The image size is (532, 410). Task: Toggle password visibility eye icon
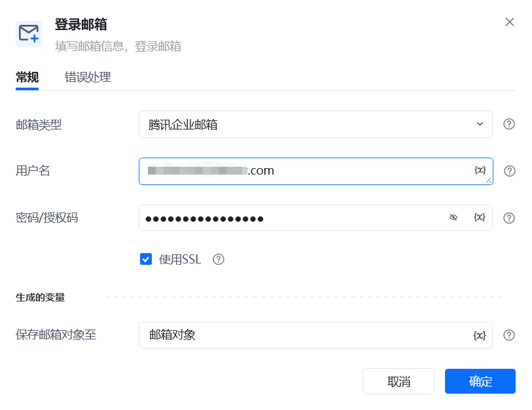(453, 217)
